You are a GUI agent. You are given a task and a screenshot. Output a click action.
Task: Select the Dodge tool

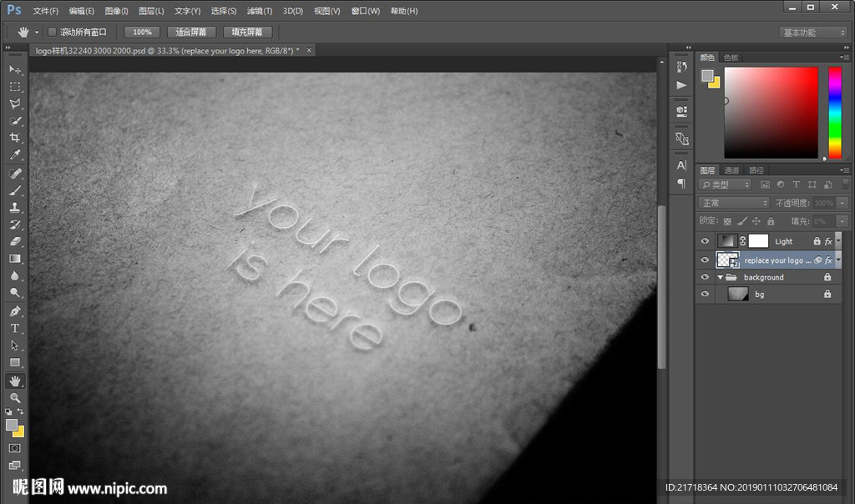pyautogui.click(x=15, y=293)
